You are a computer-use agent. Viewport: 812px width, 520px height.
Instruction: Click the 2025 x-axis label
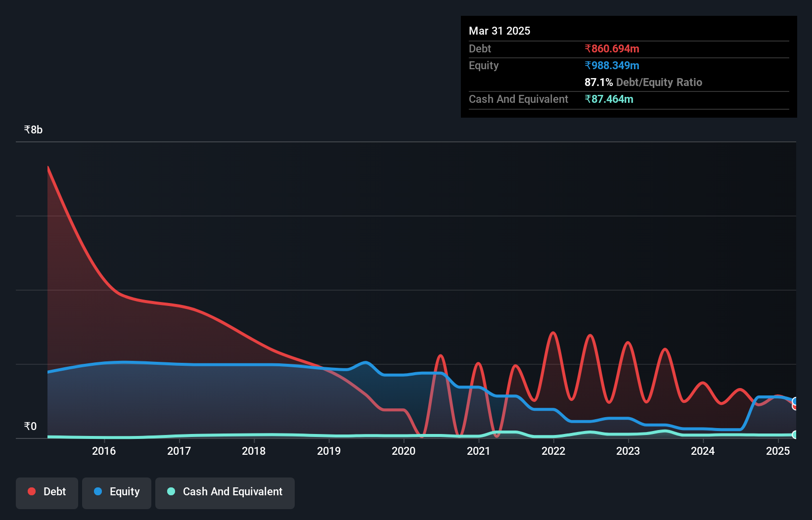778,451
